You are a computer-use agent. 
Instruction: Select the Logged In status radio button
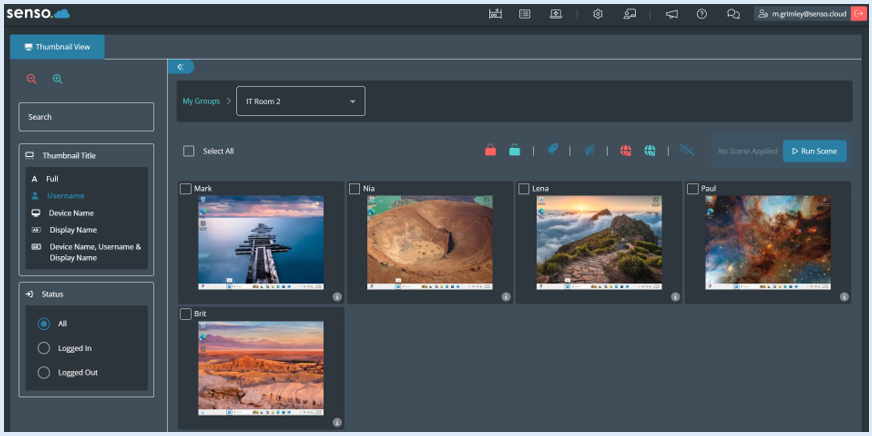pyautogui.click(x=43, y=348)
